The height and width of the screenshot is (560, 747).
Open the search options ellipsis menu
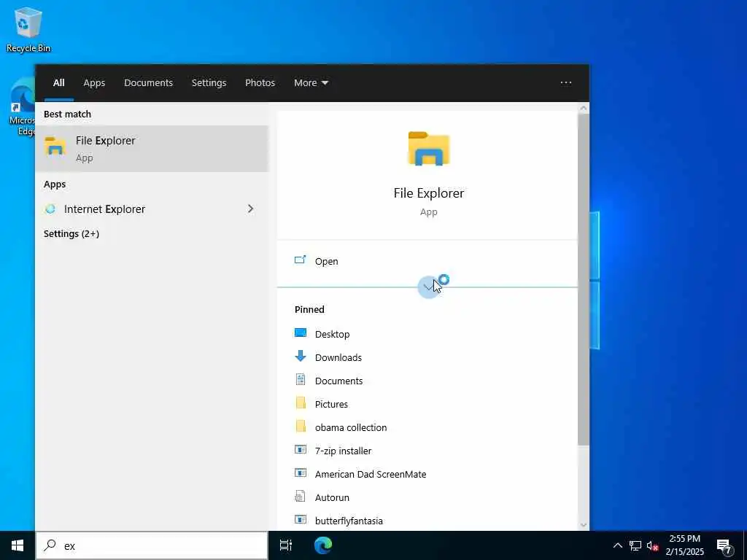tap(566, 82)
